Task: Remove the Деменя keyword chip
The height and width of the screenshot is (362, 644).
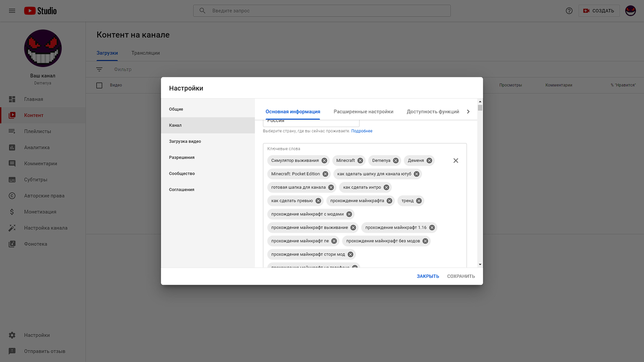Action: pyautogui.click(x=429, y=160)
